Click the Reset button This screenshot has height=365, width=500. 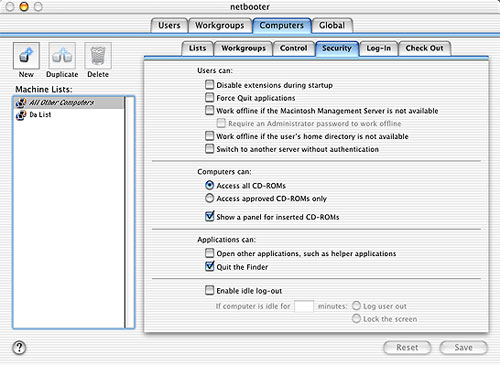(407, 348)
